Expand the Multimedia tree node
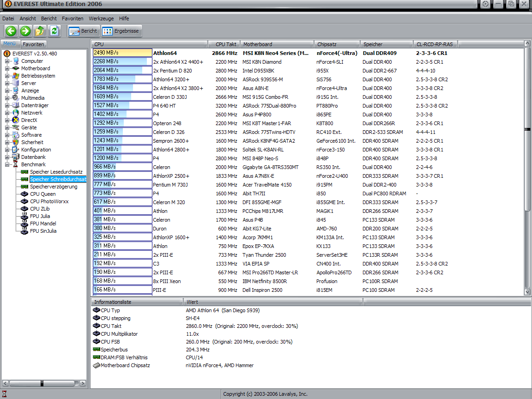 pyautogui.click(x=7, y=98)
